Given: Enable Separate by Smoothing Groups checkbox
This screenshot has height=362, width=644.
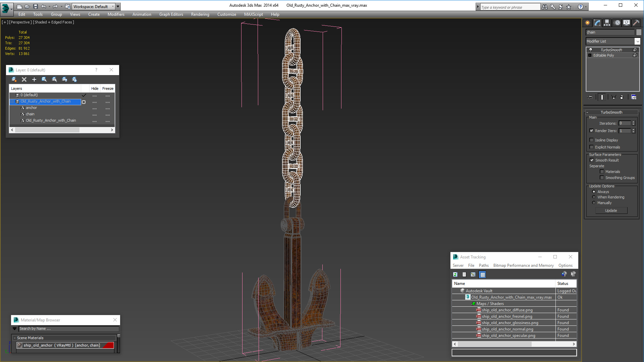Looking at the screenshot, I should click(x=602, y=178).
